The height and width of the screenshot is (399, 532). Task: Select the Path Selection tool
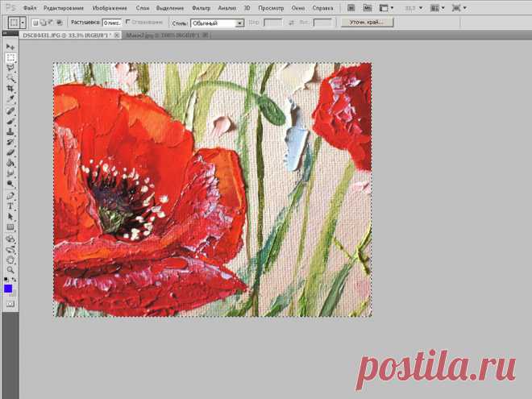click(x=10, y=217)
